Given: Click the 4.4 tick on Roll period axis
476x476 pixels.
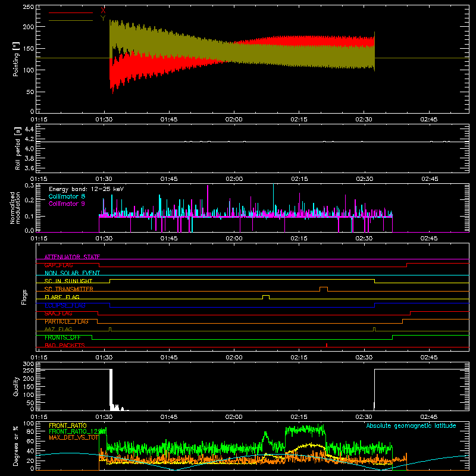Looking at the screenshot, I should [29, 129].
